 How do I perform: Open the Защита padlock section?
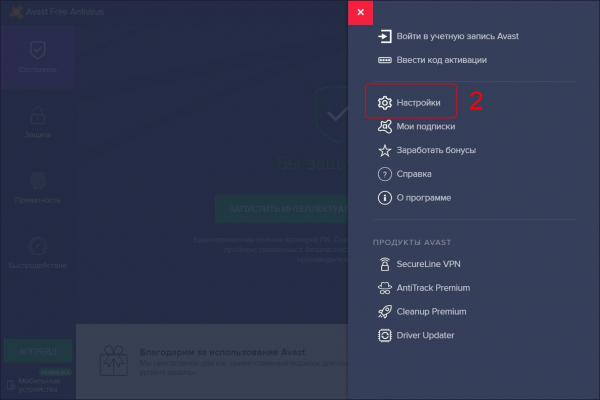38,122
